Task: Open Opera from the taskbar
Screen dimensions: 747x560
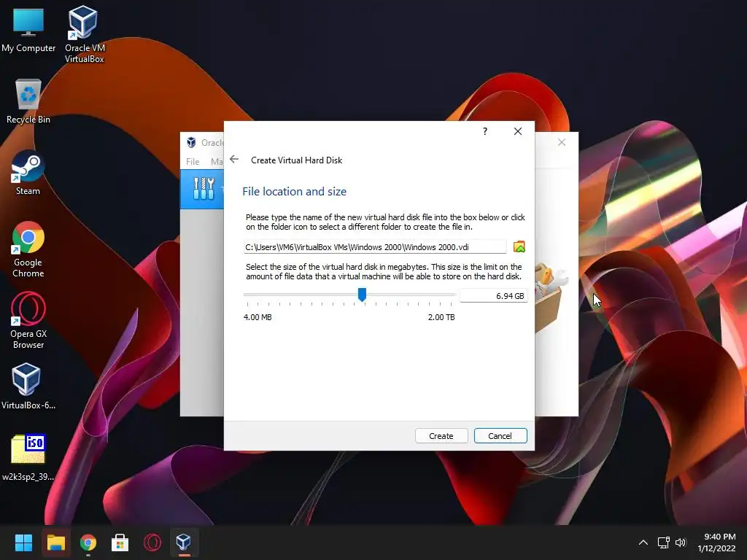Action: click(x=152, y=542)
